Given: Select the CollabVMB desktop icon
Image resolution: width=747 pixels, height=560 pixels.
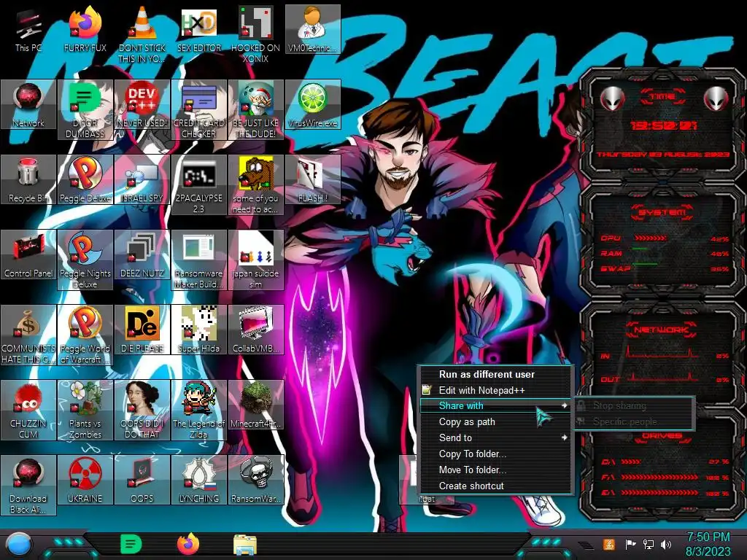Looking at the screenshot, I should pyautogui.click(x=255, y=330).
